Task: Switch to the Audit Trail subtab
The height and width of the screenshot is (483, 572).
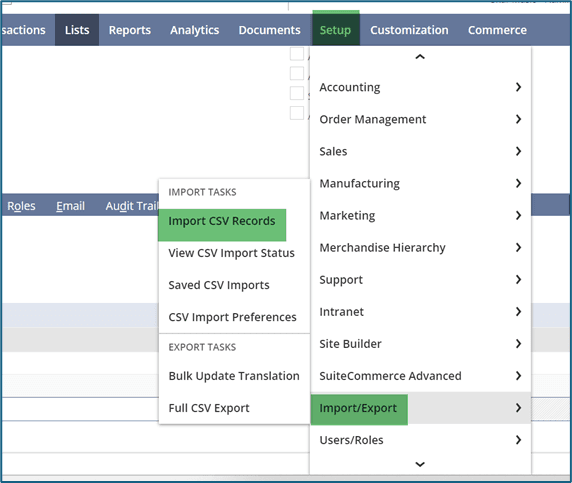Action: [x=132, y=206]
